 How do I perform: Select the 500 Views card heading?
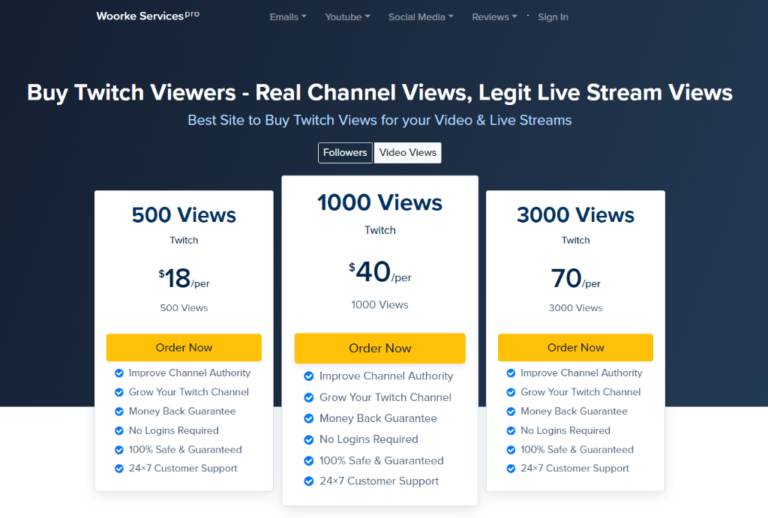(184, 215)
